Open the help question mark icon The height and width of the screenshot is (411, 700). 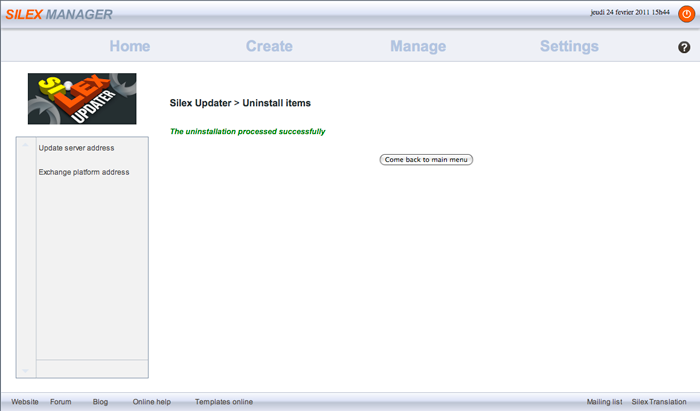point(684,47)
